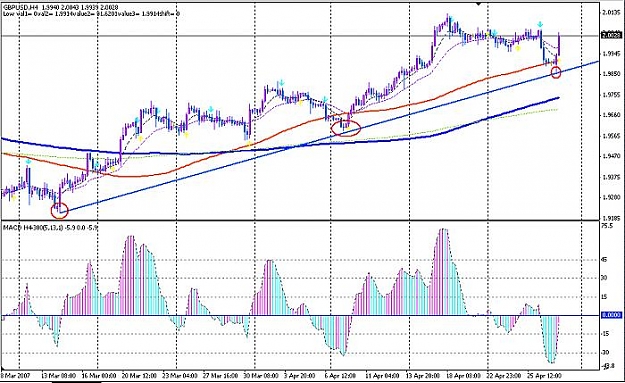625x383 pixels.
Task: Click the 18 Apr 08:00 time label
Action: coord(464,376)
